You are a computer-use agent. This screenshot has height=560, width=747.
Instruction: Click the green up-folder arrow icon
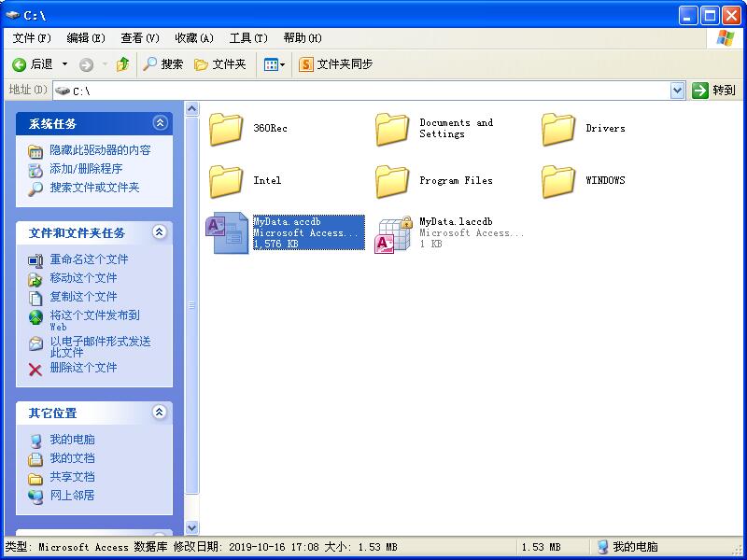[x=123, y=64]
